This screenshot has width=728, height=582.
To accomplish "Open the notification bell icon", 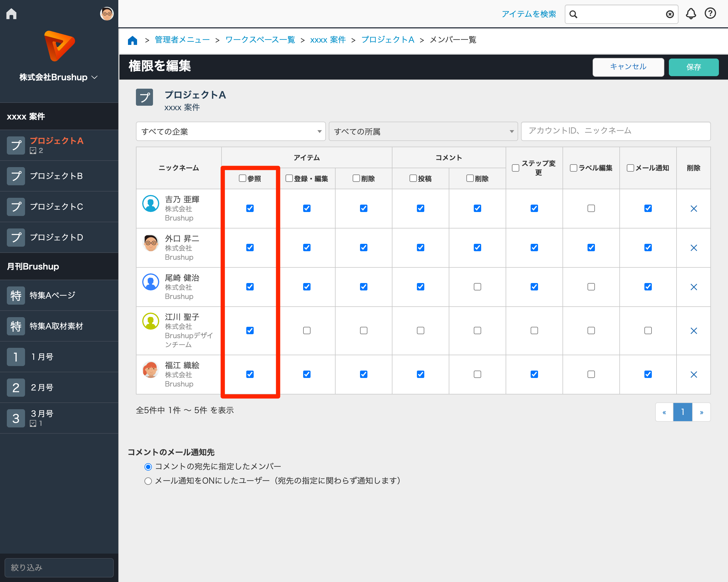I will (x=690, y=14).
